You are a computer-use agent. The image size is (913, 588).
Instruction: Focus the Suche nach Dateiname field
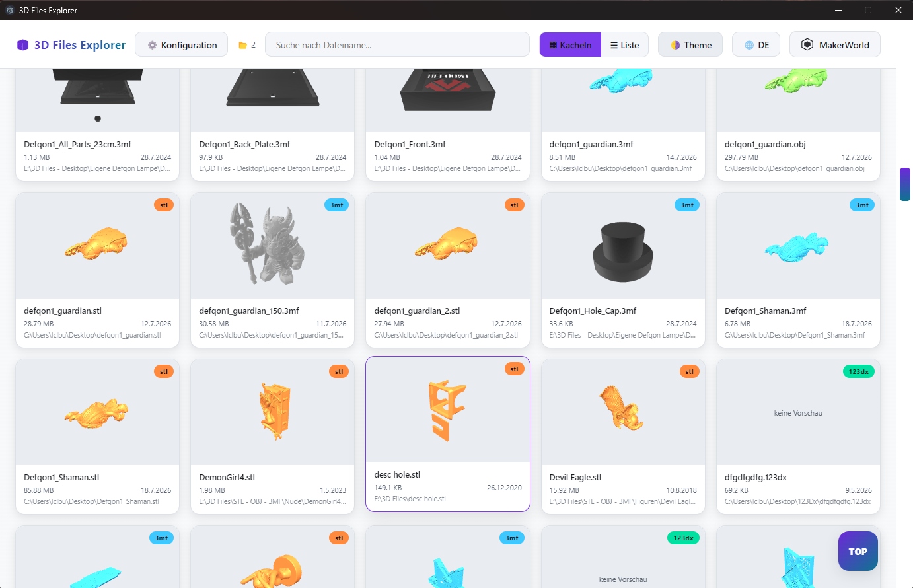tap(397, 45)
